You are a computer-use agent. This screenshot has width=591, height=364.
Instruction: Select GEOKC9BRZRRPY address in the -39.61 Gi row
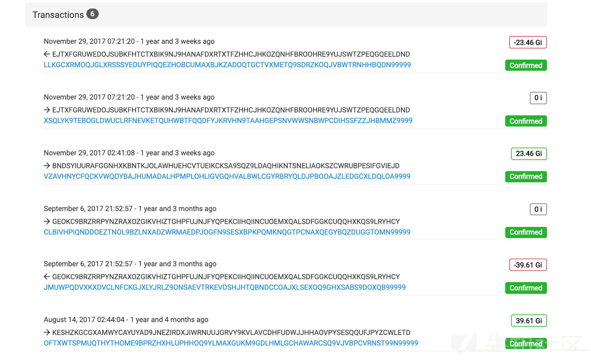click(x=226, y=277)
